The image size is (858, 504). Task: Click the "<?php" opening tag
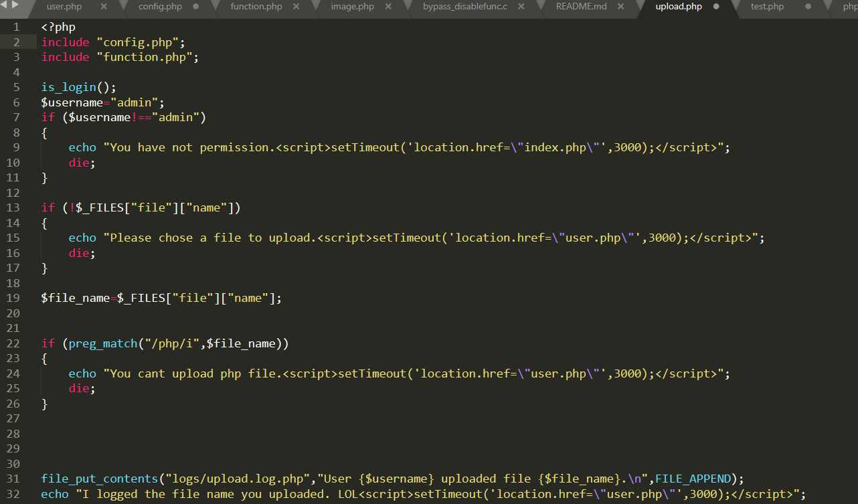(x=58, y=27)
